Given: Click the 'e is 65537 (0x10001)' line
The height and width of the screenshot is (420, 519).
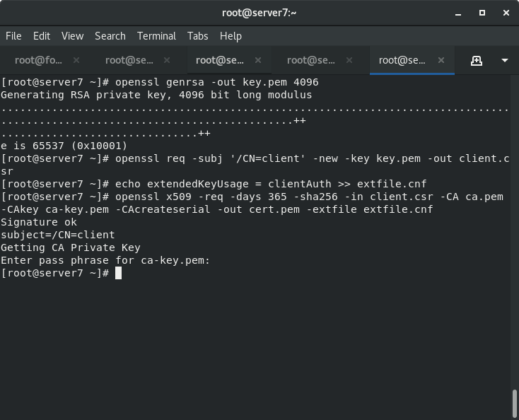Looking at the screenshot, I should click(x=64, y=146).
